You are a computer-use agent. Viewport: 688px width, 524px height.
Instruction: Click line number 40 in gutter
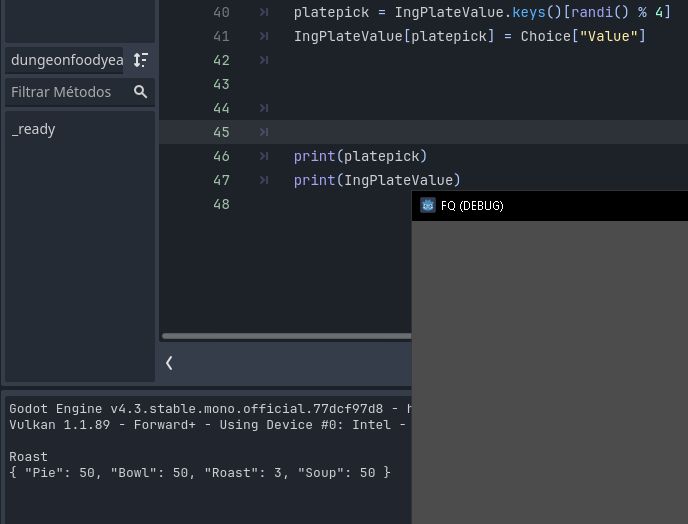221,12
